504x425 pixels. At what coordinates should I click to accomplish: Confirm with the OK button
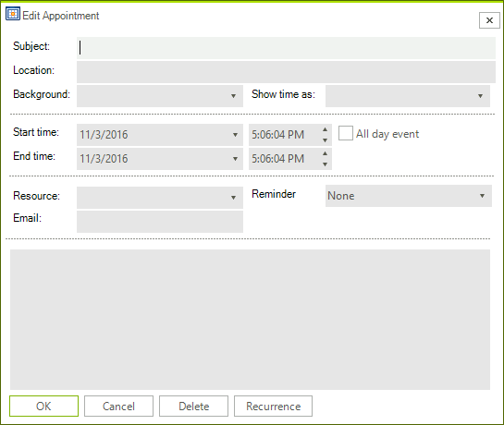click(43, 406)
